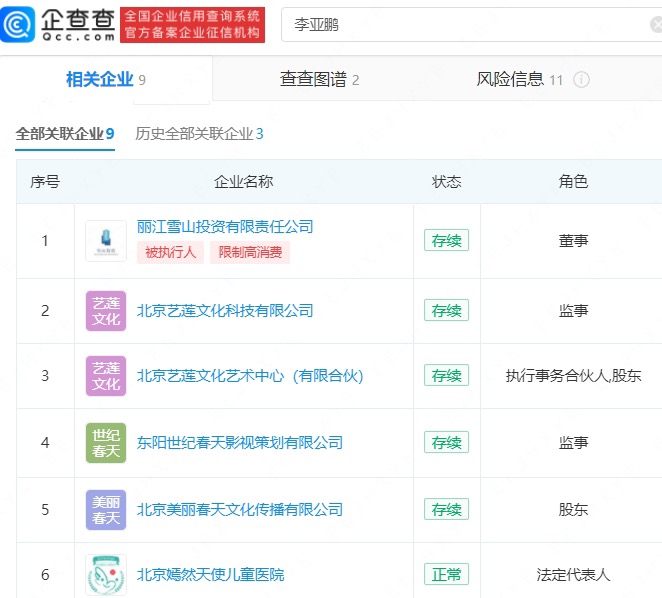Open 北京艺莲文化艺术中心 (有限合伙) link
The width and height of the screenshot is (662, 598).
(x=250, y=375)
